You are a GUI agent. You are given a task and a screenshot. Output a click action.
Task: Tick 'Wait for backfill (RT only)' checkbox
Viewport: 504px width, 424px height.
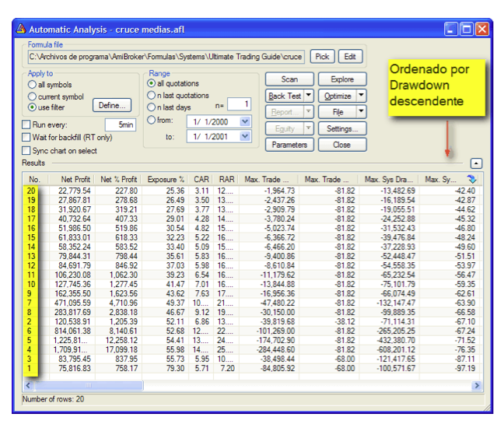click(26, 137)
